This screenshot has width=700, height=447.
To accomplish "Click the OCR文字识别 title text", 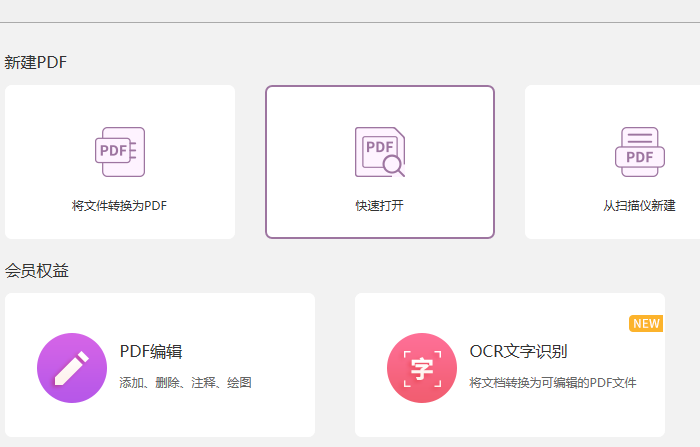I will click(x=518, y=351).
